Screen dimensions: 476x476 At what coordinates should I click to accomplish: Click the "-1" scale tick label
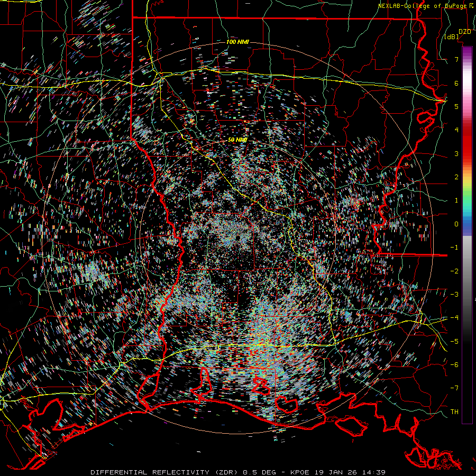coord(454,248)
